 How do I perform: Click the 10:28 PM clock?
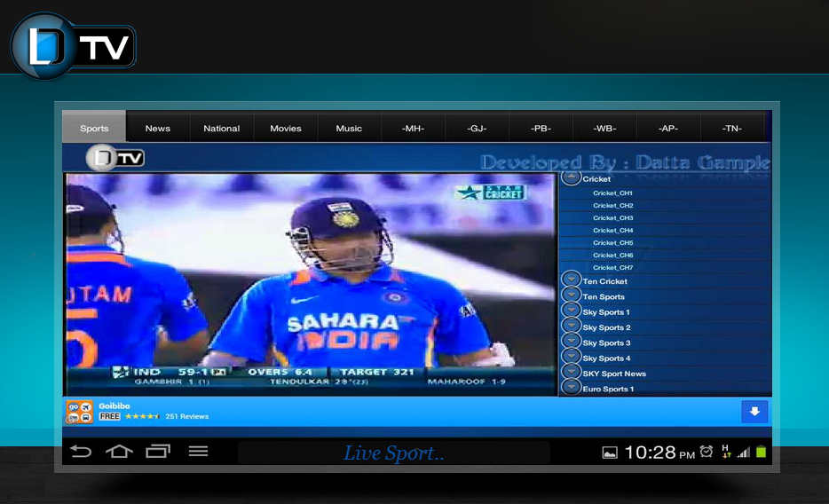coord(659,453)
